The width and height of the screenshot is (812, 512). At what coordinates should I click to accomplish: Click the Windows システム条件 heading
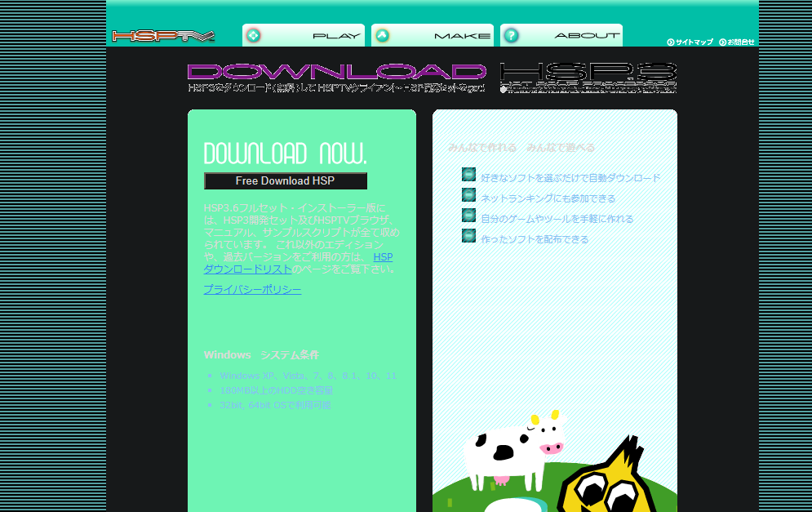(x=261, y=355)
